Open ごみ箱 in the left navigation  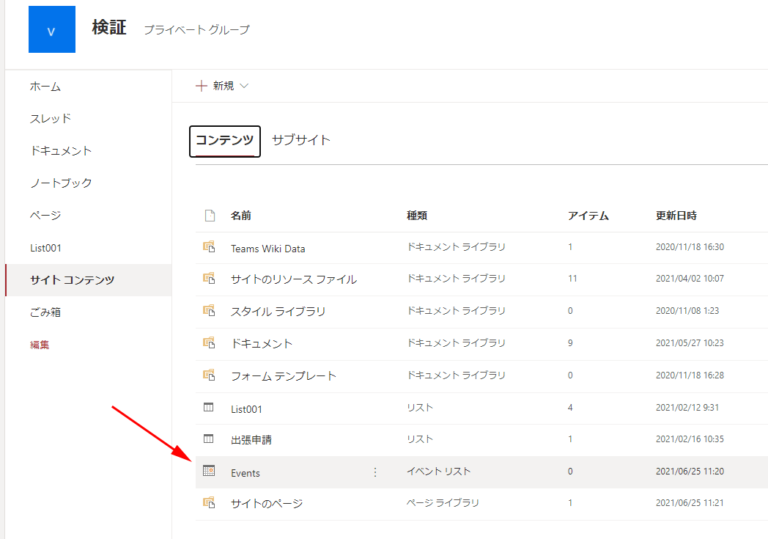(x=45, y=312)
